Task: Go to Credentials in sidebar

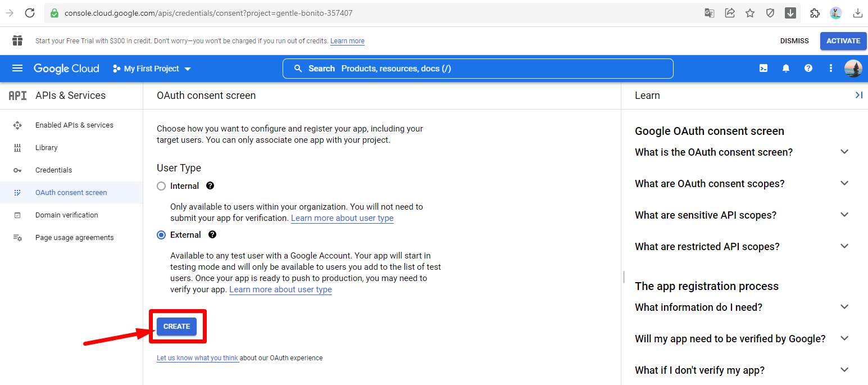Action: pos(53,170)
